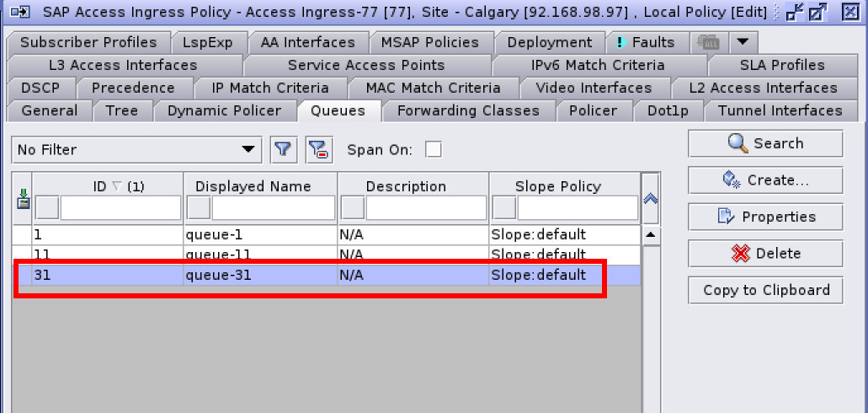Viewport: 868px width, 413px height.
Task: Click the shrink window arrow icon
Action: pyautogui.click(x=794, y=13)
